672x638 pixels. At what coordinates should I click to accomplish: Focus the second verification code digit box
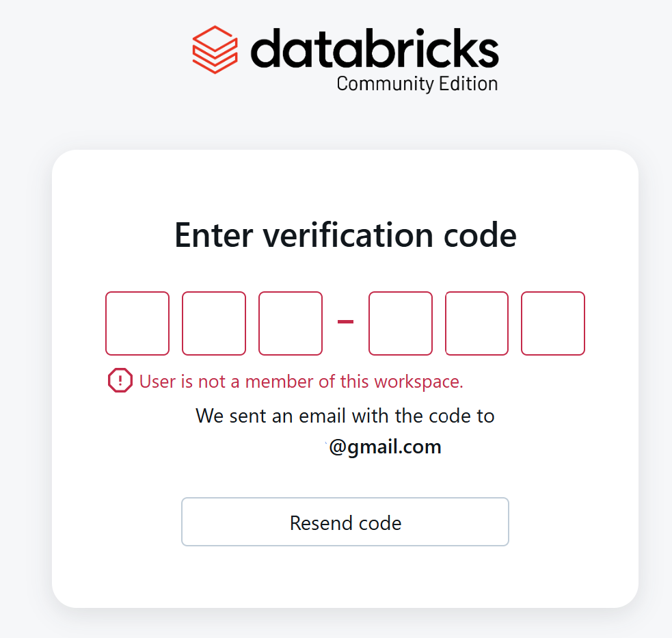[214, 323]
